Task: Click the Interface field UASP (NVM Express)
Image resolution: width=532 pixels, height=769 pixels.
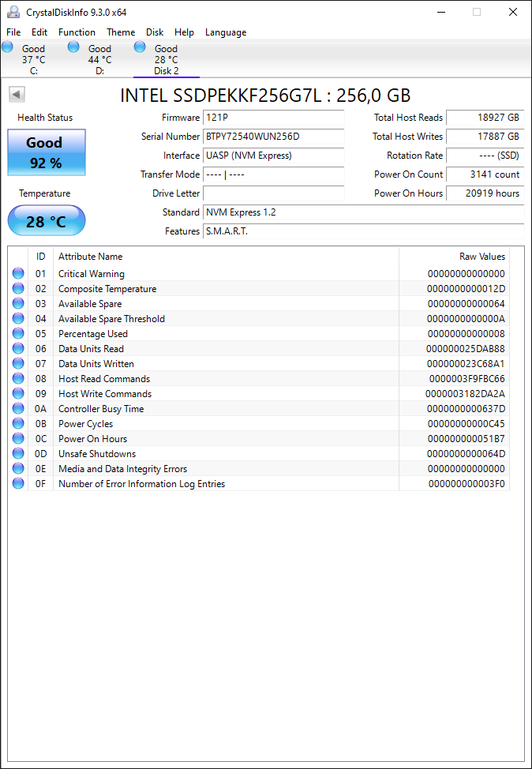Action: point(274,156)
